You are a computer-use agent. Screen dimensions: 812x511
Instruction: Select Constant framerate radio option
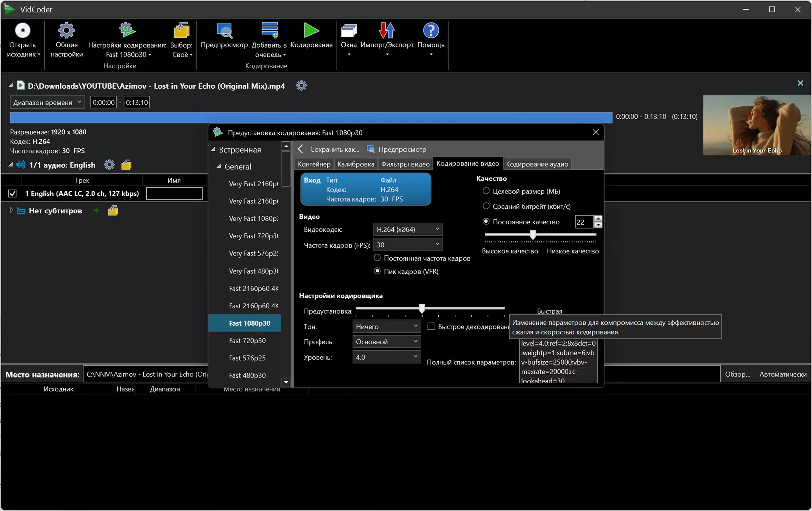(x=377, y=258)
